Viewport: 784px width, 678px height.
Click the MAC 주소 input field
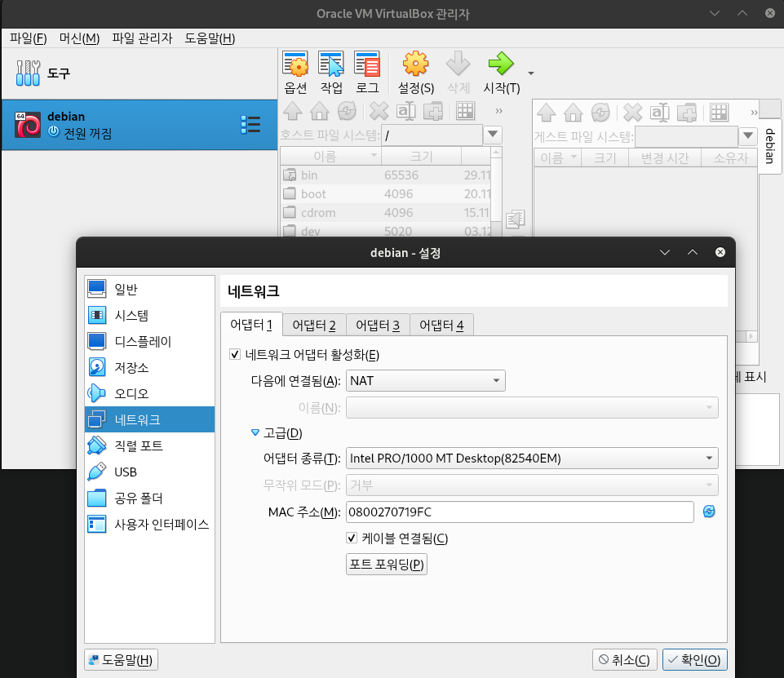coord(520,512)
